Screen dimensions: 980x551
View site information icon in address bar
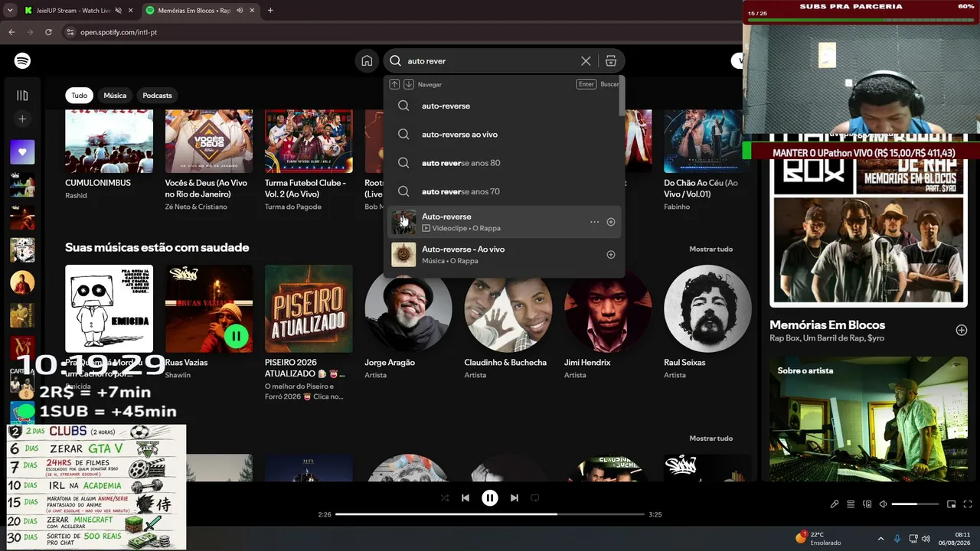(70, 32)
